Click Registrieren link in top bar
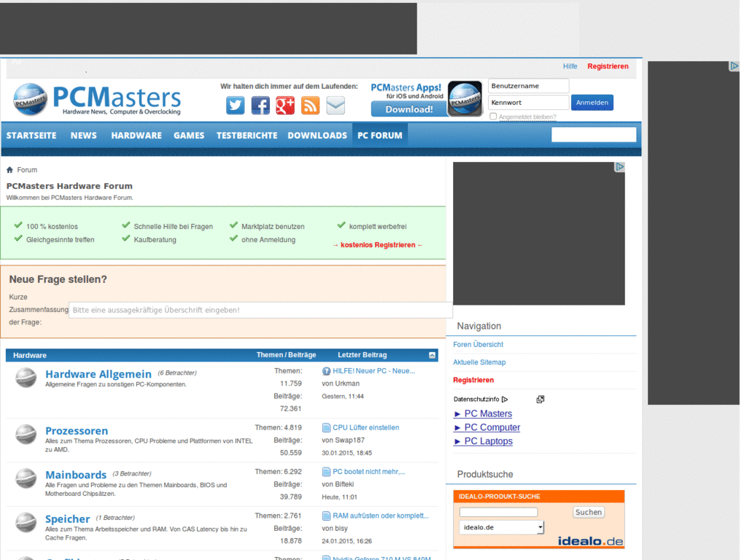 [608, 66]
